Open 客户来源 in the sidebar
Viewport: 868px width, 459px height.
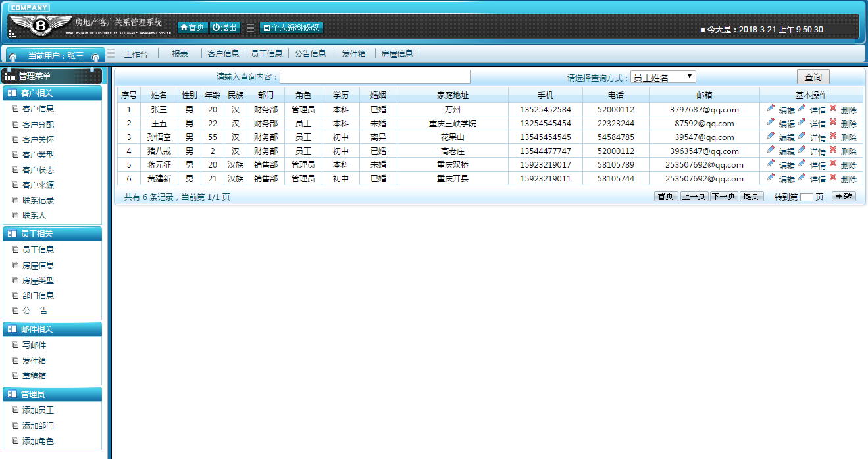[38, 185]
